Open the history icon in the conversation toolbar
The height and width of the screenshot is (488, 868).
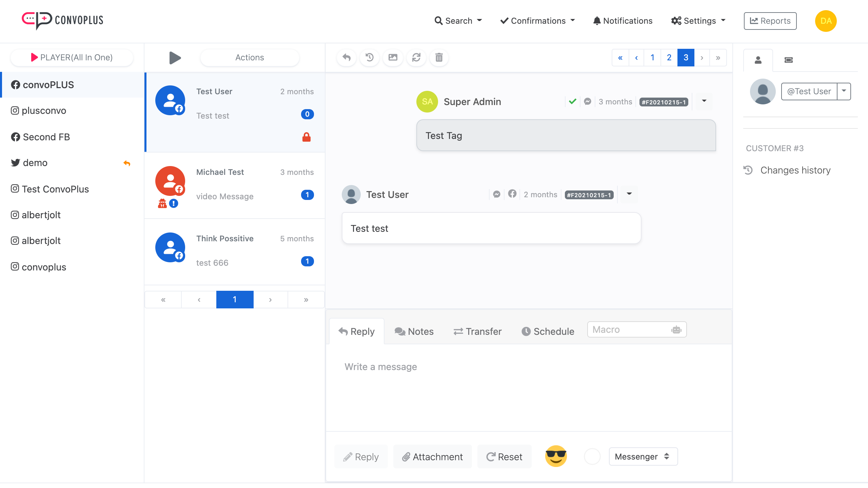[x=370, y=58]
